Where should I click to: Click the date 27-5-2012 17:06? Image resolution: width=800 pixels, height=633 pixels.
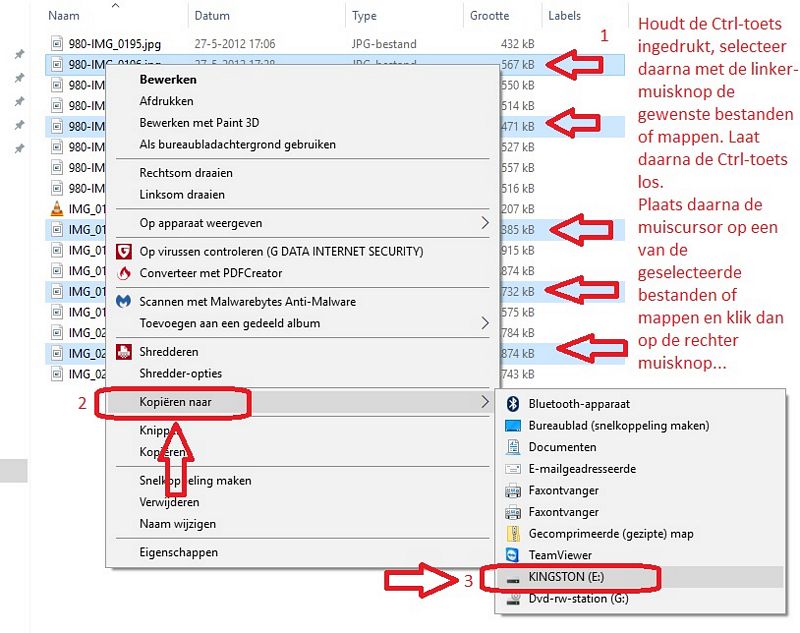235,44
